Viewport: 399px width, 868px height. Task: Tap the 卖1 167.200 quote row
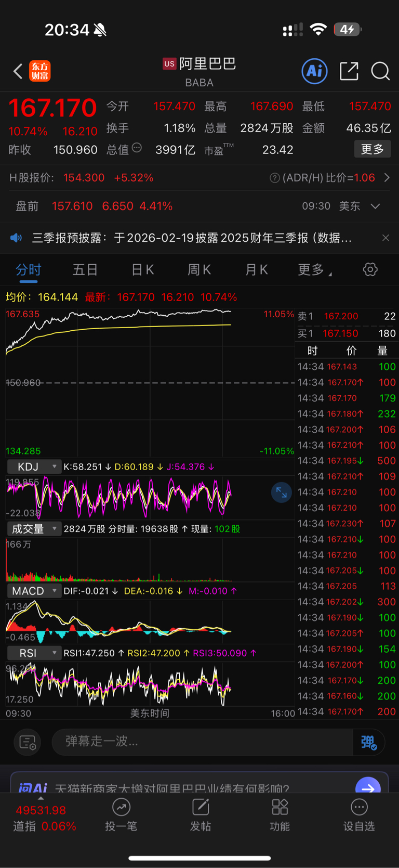coord(347,316)
